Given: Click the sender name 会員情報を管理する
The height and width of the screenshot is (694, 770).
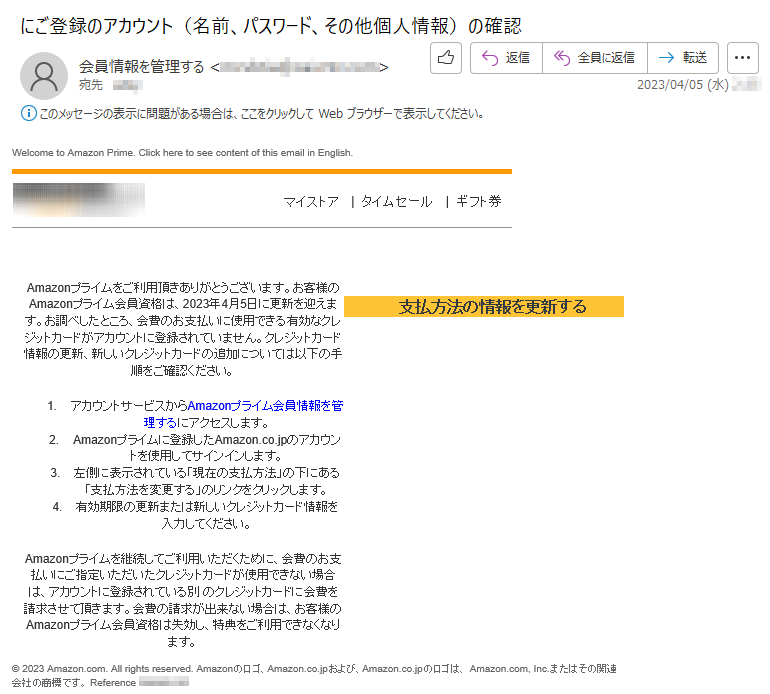Looking at the screenshot, I should pyautogui.click(x=141, y=67).
